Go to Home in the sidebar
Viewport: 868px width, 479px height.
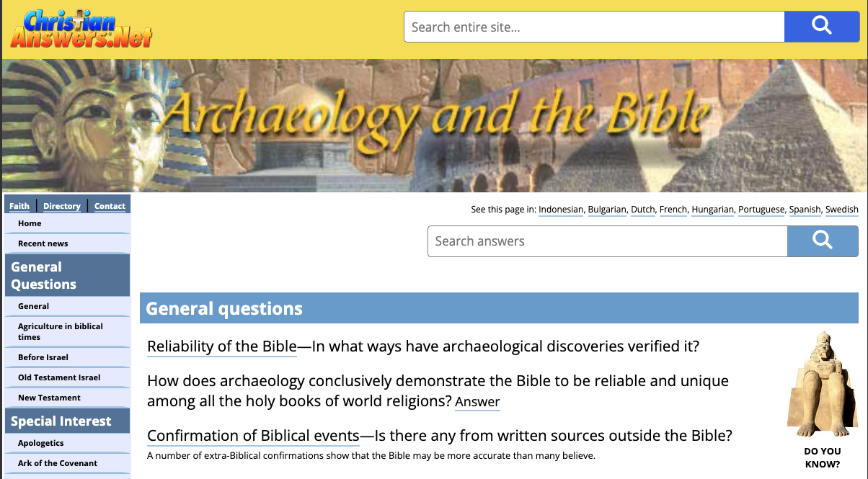30,223
